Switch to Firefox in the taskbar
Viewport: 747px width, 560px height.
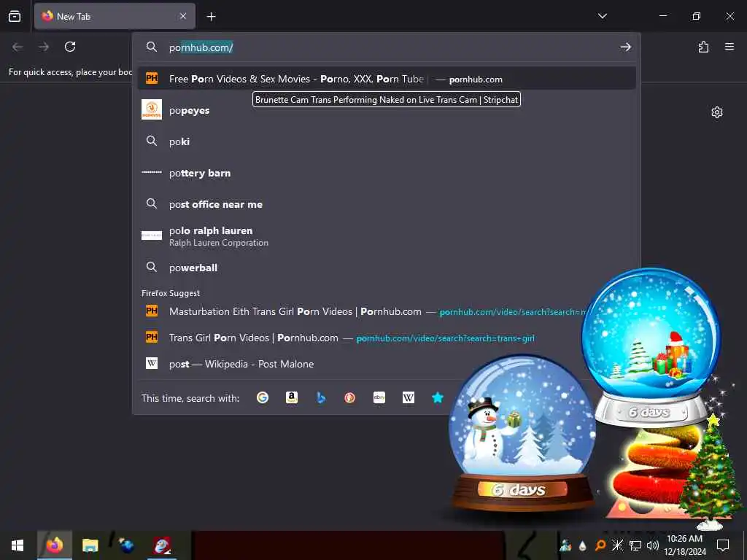pyautogui.click(x=55, y=545)
